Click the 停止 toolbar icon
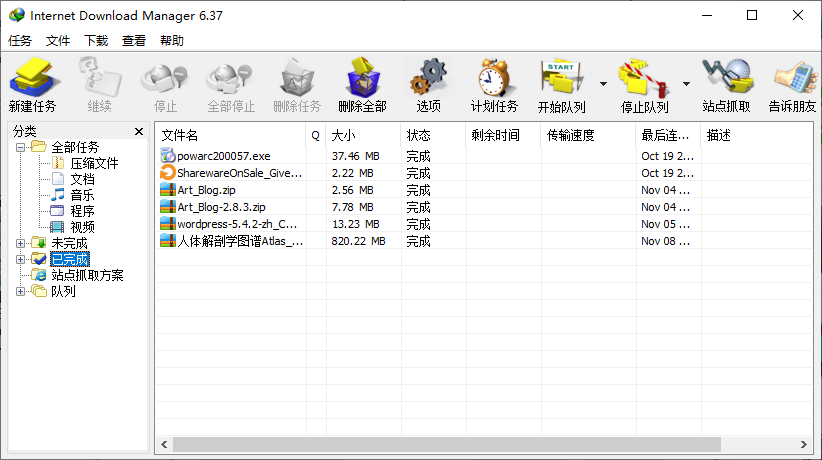The width and height of the screenshot is (822, 460). [165, 78]
